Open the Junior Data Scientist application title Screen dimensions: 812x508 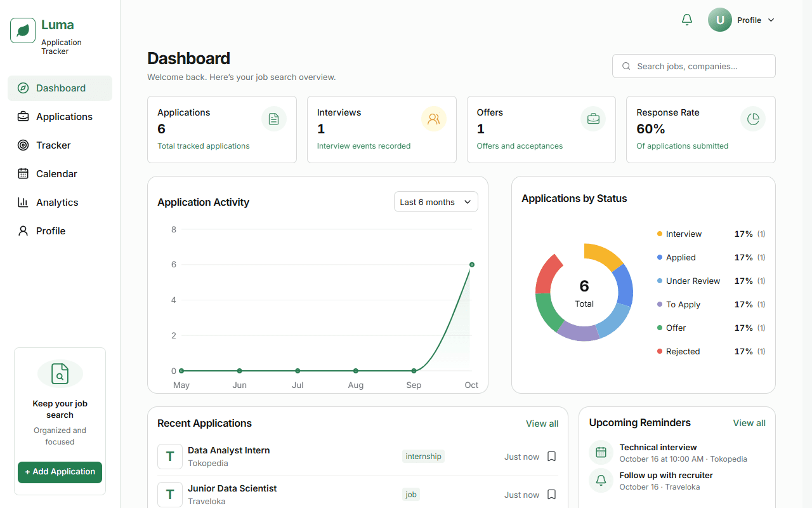(232, 488)
